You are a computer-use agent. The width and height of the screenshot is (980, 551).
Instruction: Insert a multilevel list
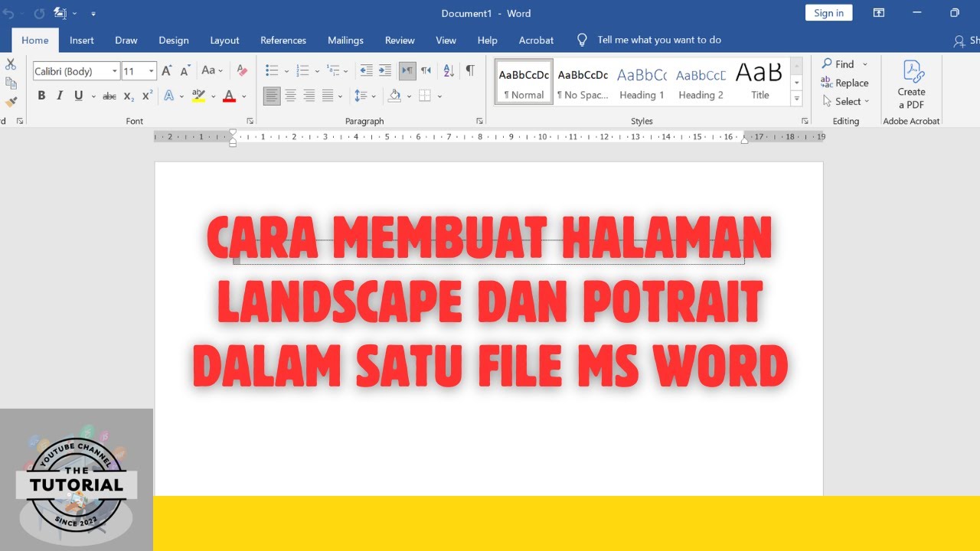(x=333, y=71)
